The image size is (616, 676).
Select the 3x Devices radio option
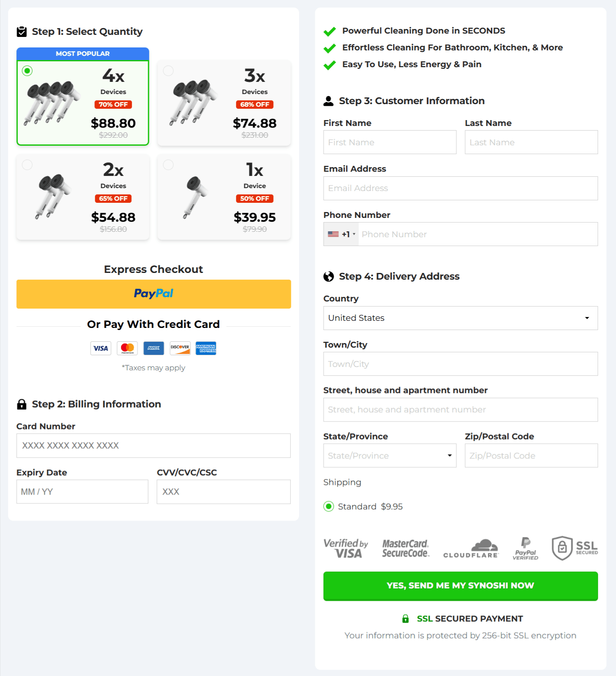pos(168,71)
